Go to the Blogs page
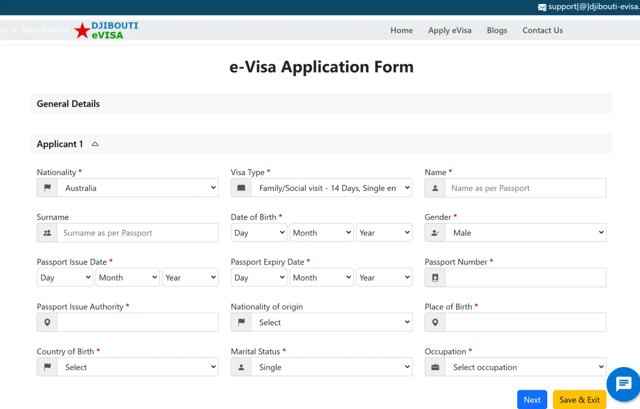 (x=497, y=30)
